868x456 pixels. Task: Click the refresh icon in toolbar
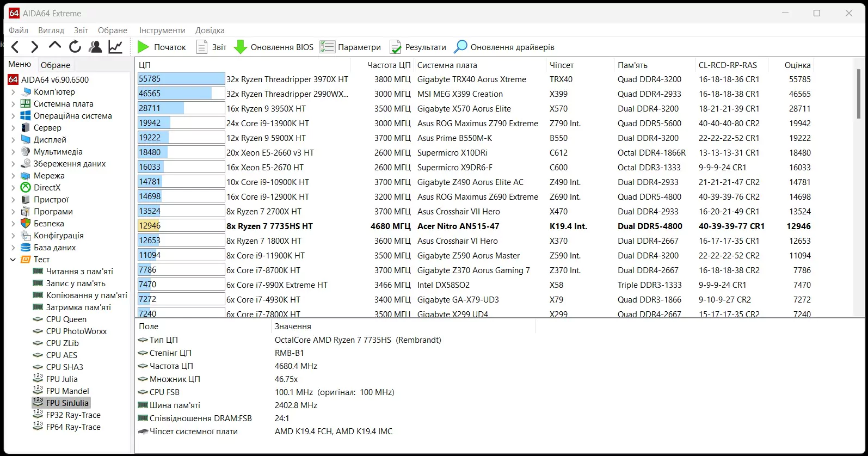point(75,47)
